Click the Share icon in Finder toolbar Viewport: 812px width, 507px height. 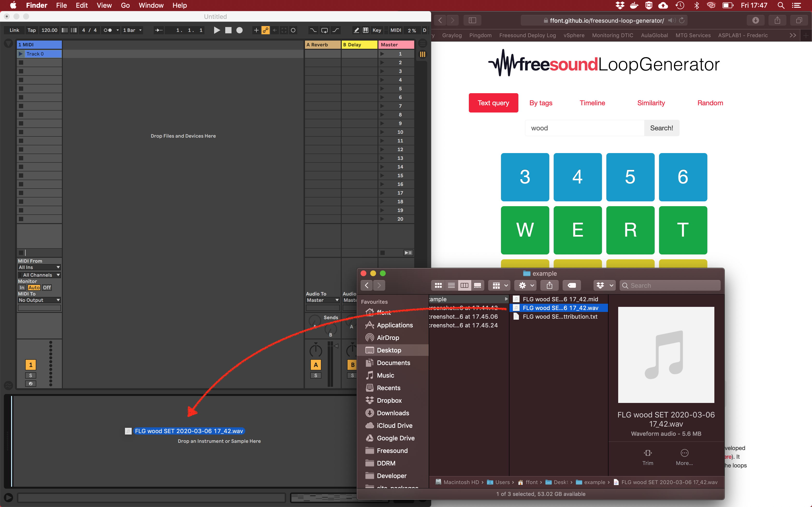549,285
